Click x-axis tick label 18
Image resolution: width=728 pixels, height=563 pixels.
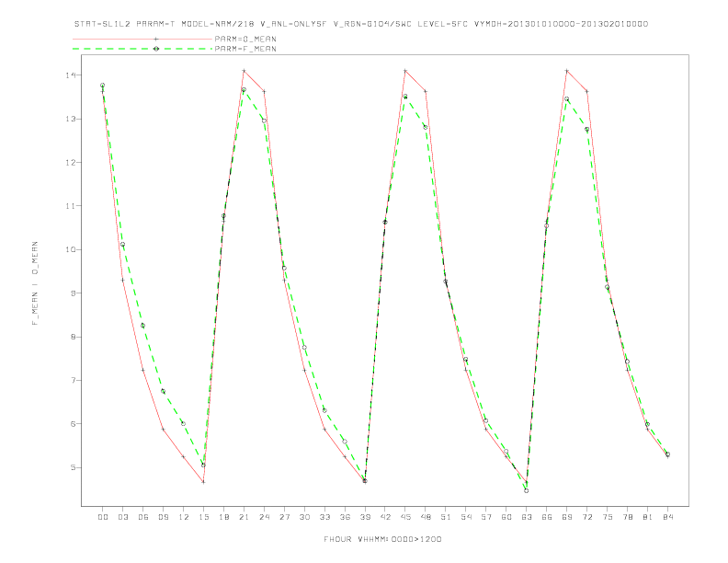click(223, 517)
